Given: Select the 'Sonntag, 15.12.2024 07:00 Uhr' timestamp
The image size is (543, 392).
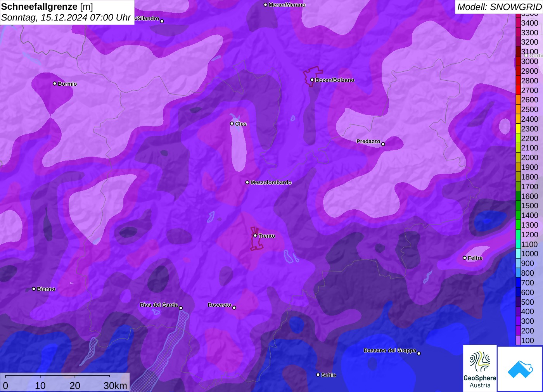Looking at the screenshot, I should coord(66,17).
